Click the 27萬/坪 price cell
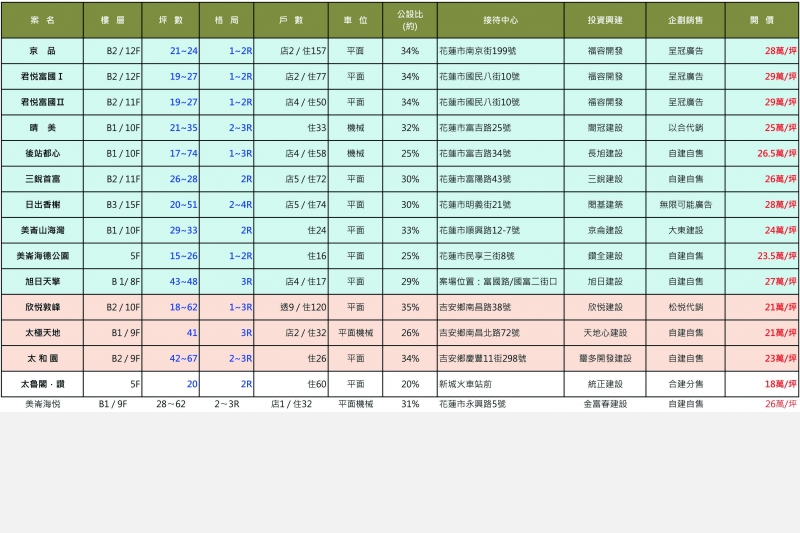 click(762, 282)
